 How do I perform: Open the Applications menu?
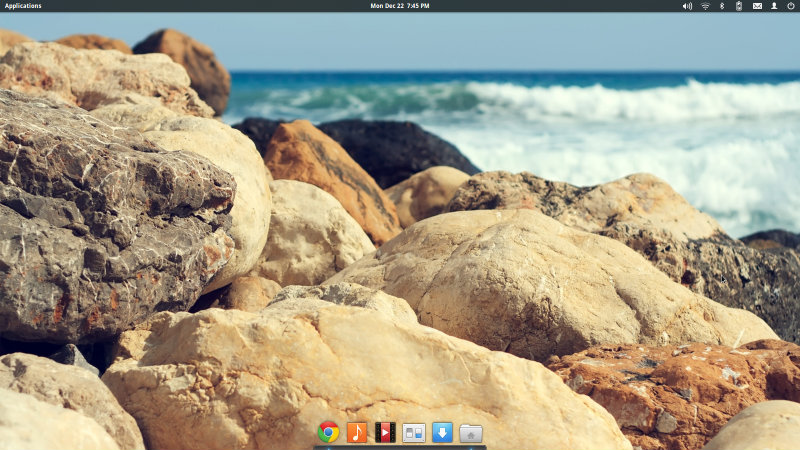point(23,6)
